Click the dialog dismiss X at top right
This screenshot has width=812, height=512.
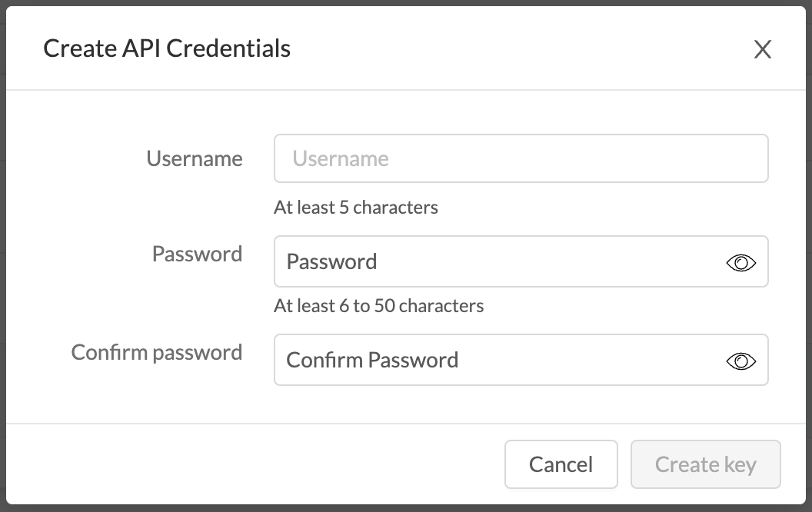762,49
